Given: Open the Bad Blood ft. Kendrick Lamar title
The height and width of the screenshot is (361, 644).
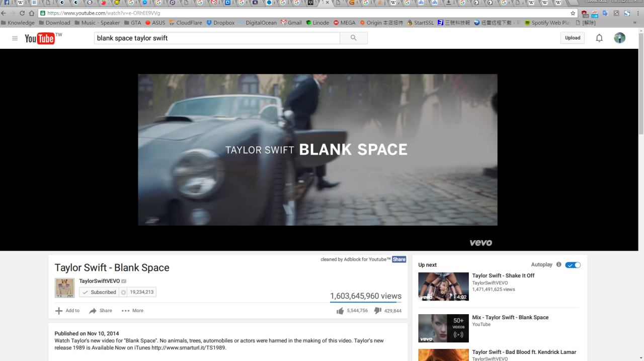Looking at the screenshot, I should tap(524, 352).
